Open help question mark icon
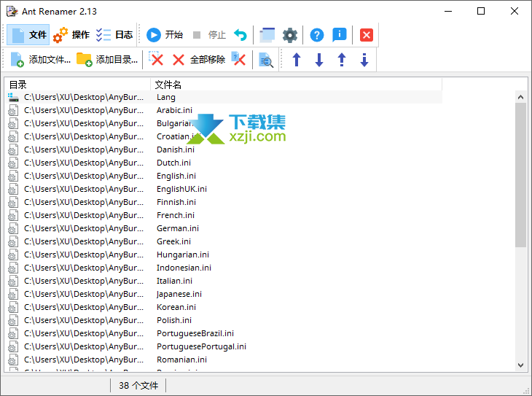The image size is (532, 396). [x=316, y=35]
